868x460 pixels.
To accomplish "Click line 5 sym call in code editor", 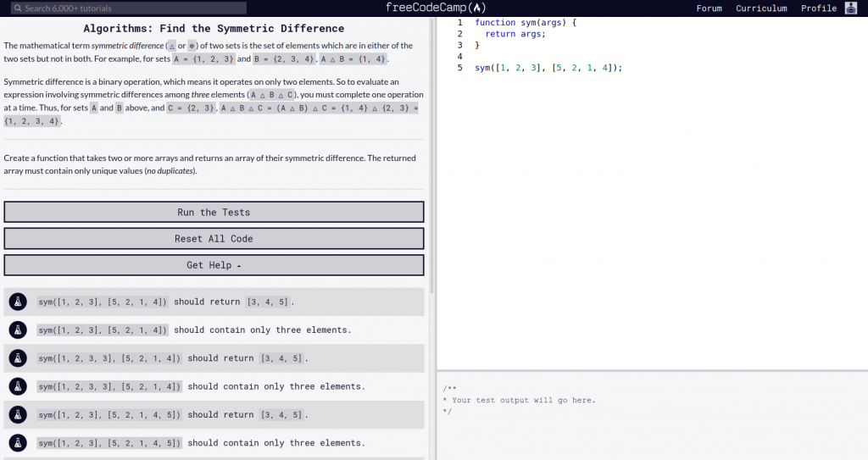I will 548,68.
